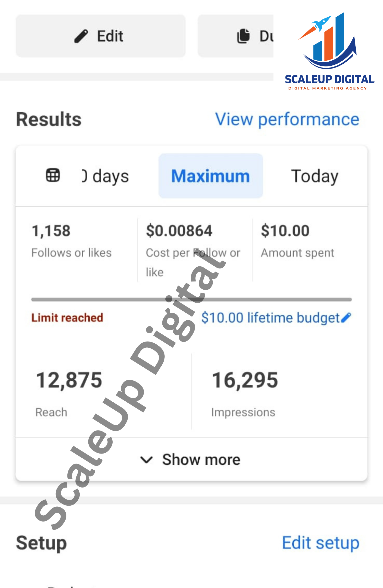Screen dimensions: 383x588
Task: Click the 12,875 Reach metric
Action: click(x=69, y=391)
